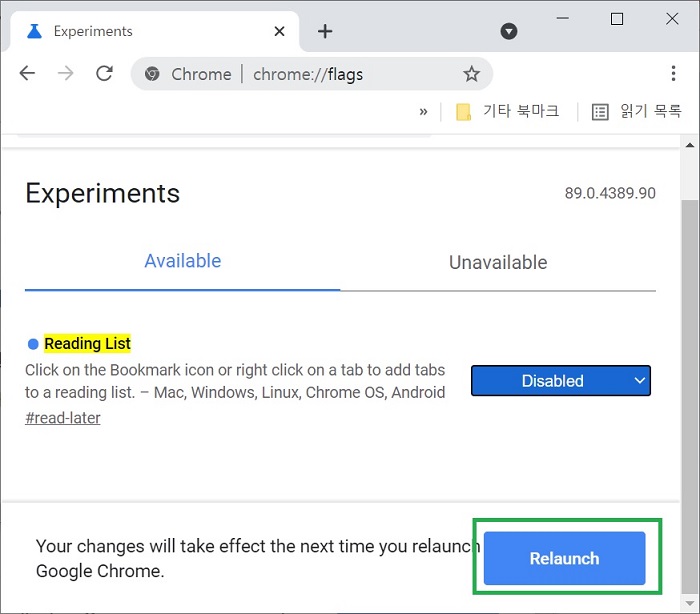This screenshot has width=700, height=614.
Task: Switch to the Unavailable tab
Action: pos(498,263)
